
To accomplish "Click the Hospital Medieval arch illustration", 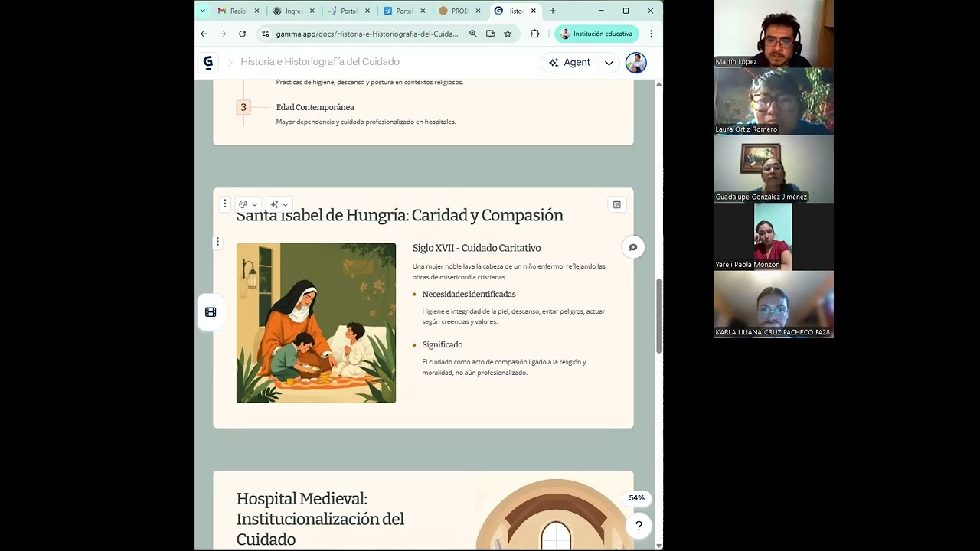I will [555, 514].
